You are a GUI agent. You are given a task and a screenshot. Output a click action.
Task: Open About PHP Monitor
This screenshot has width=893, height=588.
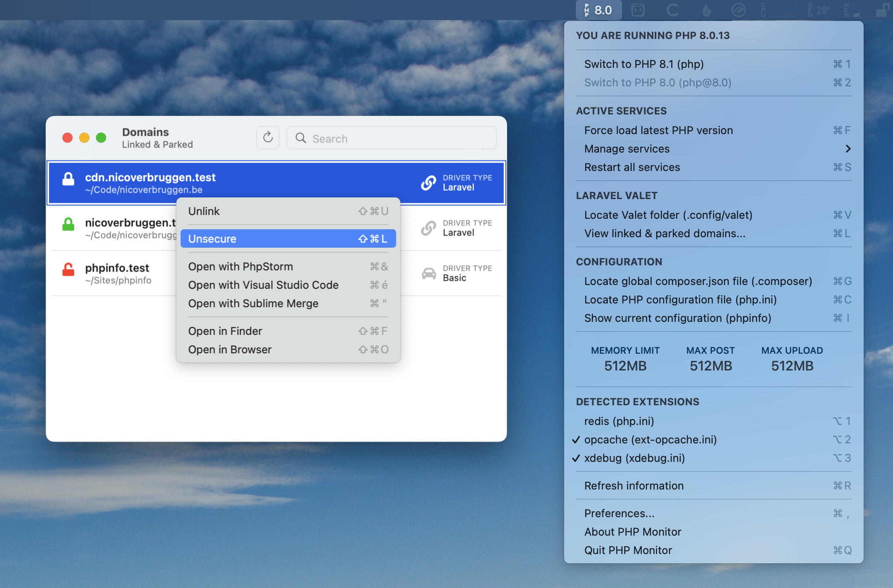[713, 532]
